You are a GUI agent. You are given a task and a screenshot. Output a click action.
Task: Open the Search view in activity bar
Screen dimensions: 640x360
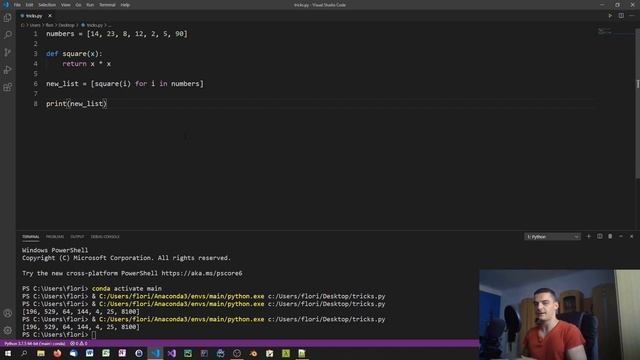[x=7, y=35]
